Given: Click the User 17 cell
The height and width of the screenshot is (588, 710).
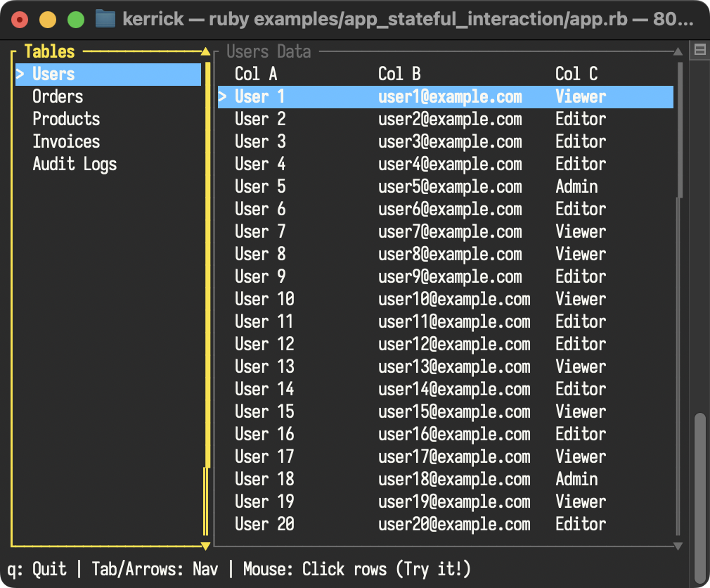Looking at the screenshot, I should (x=264, y=456).
